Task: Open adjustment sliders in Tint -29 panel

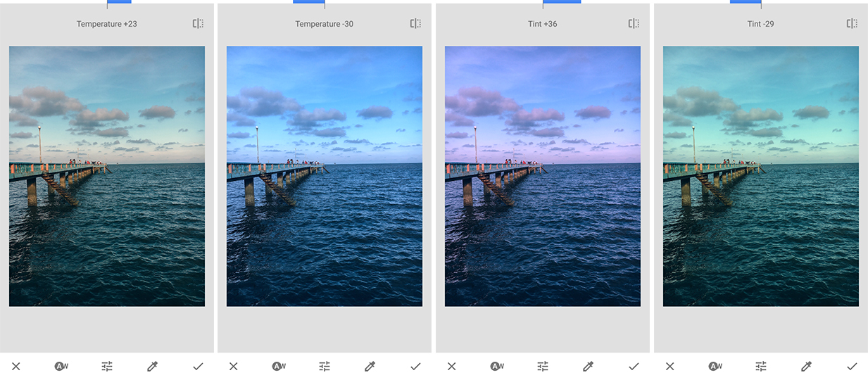Action: (x=761, y=366)
